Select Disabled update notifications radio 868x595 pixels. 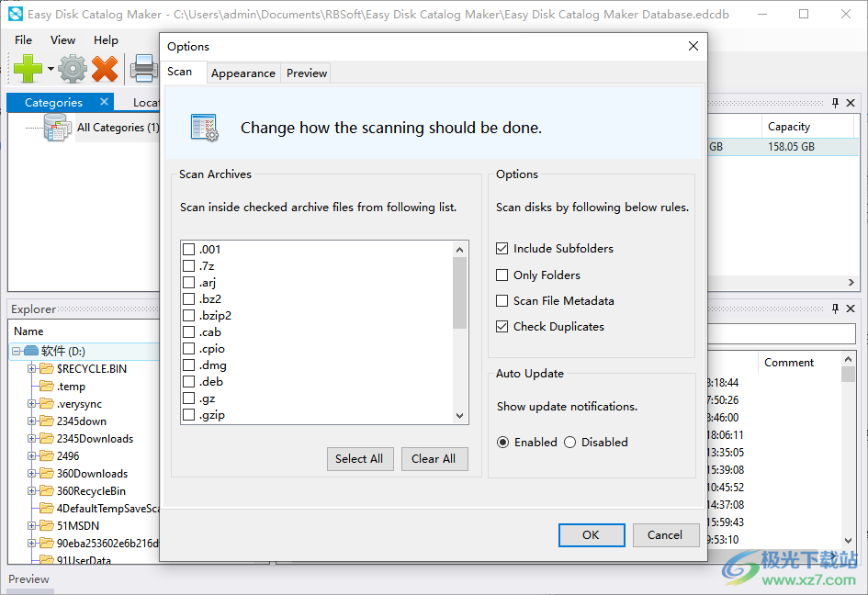pyautogui.click(x=570, y=443)
